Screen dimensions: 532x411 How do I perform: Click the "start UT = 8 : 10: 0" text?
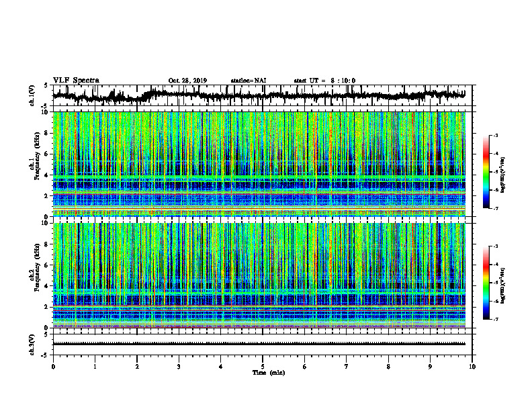click(324, 81)
